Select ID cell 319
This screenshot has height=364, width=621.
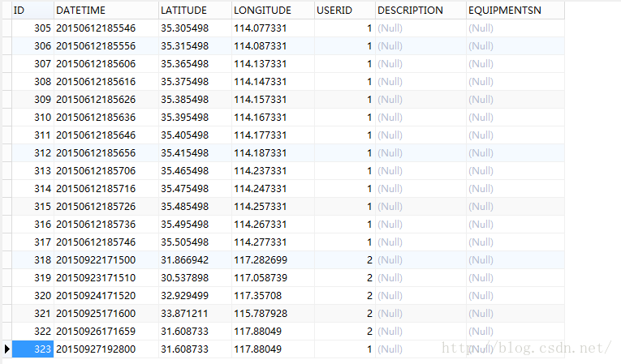(32, 277)
